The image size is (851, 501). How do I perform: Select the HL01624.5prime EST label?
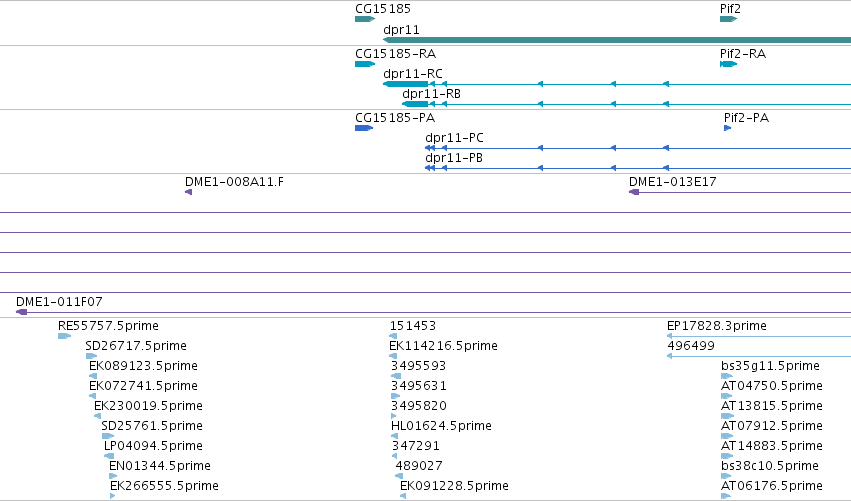(x=441, y=426)
